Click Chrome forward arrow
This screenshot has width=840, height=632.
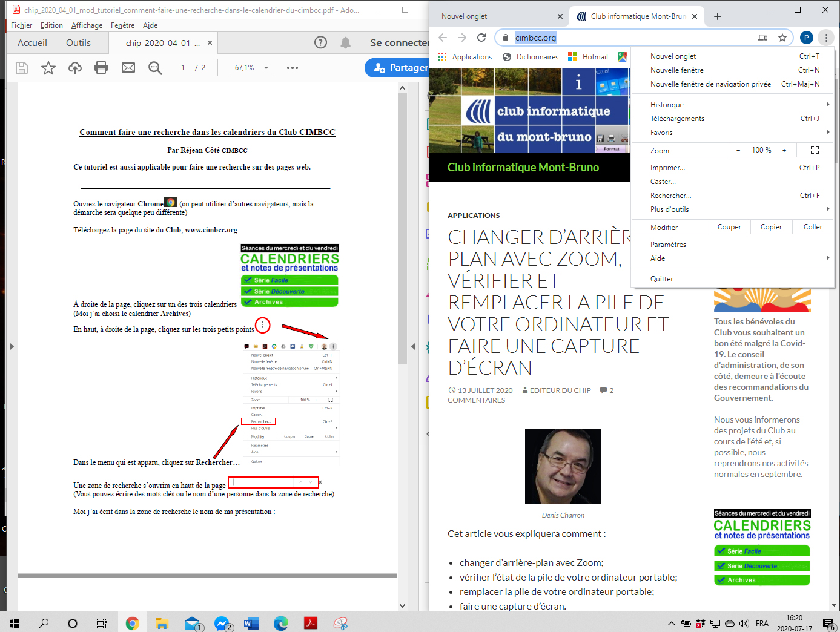point(462,38)
